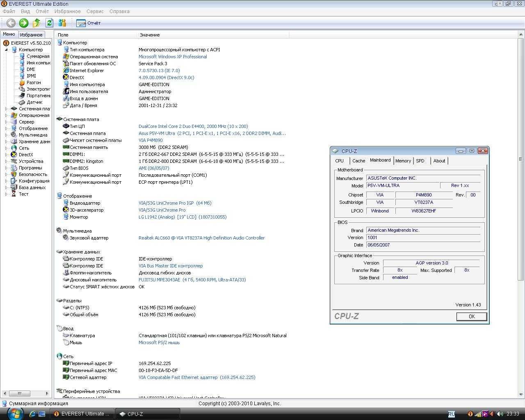
Task: Switch to EVEREST Ultimate taskbar button
Action: pos(82,414)
